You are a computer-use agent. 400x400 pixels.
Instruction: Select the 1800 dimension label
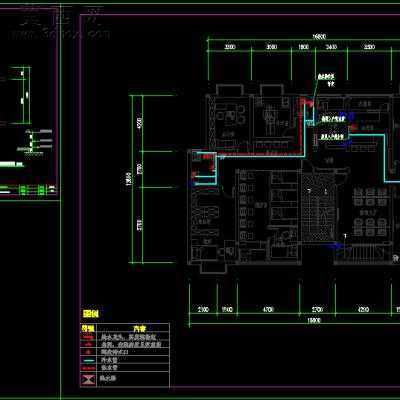(303, 47)
